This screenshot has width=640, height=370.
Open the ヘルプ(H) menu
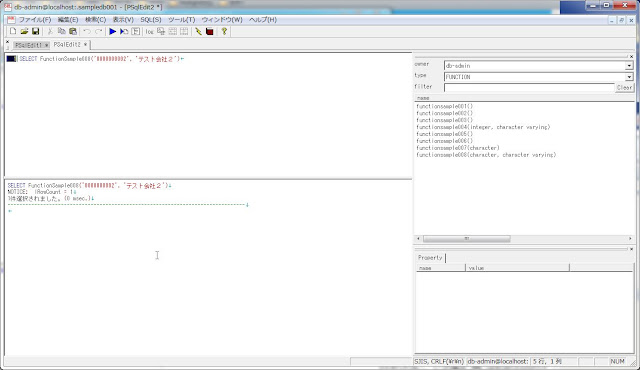pyautogui.click(x=263, y=20)
